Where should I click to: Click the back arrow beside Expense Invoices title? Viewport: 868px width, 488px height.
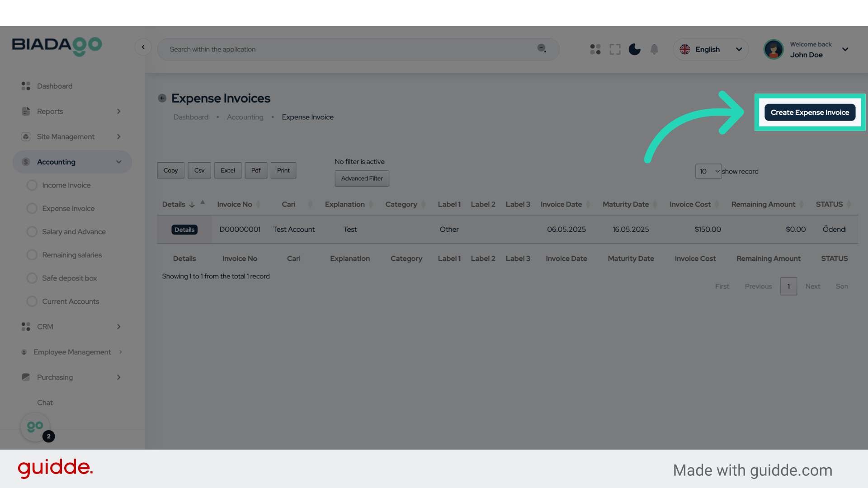point(162,98)
